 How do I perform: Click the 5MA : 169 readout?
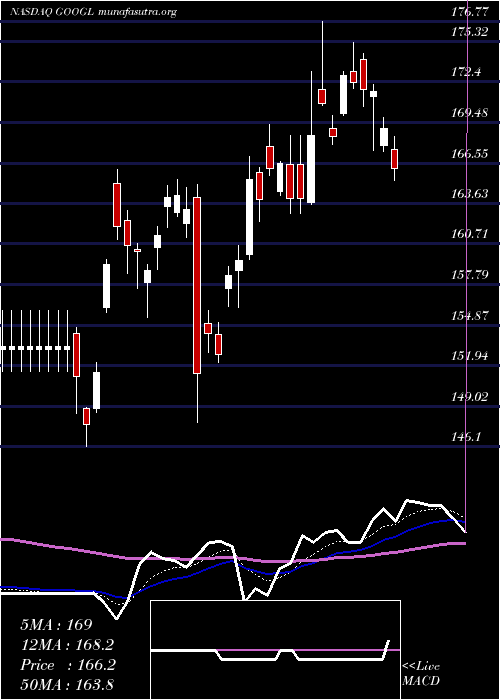tap(56, 625)
